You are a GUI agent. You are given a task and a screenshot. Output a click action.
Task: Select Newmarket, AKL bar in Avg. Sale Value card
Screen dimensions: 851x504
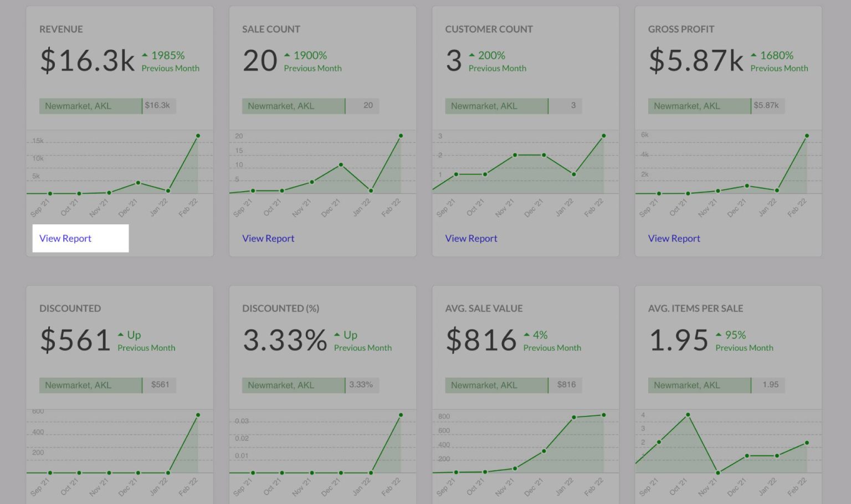[x=496, y=385]
